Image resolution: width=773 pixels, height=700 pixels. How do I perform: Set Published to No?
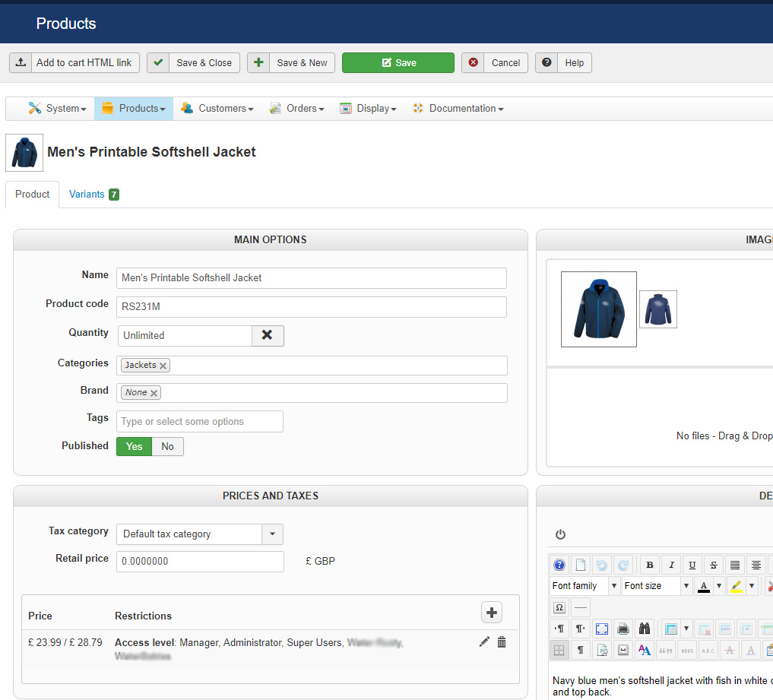coord(167,446)
